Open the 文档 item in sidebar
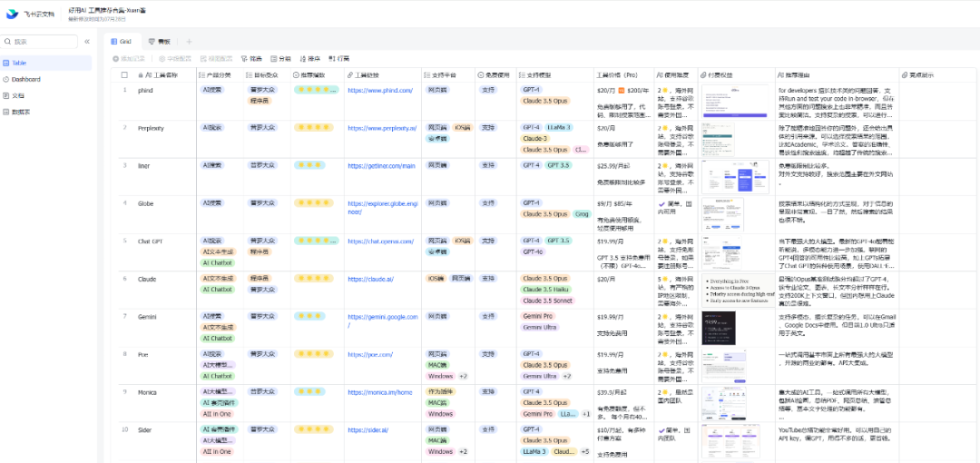The width and height of the screenshot is (980, 463). (46, 95)
